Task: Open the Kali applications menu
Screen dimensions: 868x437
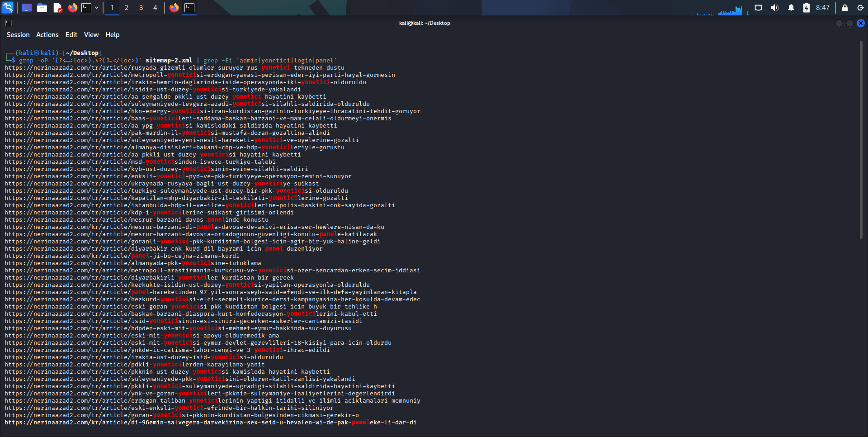Action: tap(8, 8)
